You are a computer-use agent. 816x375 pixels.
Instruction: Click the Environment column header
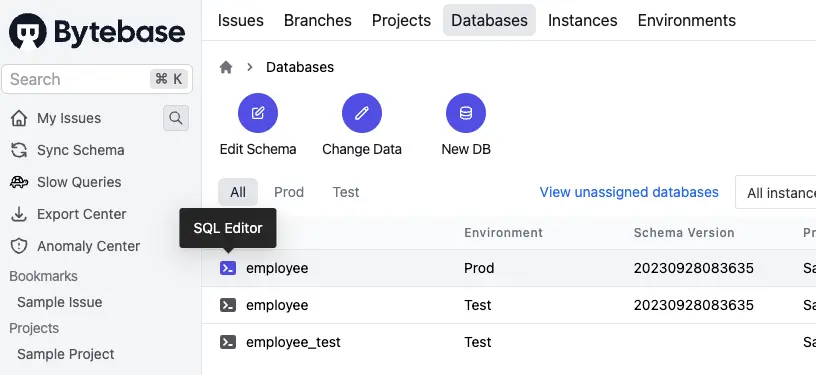503,232
